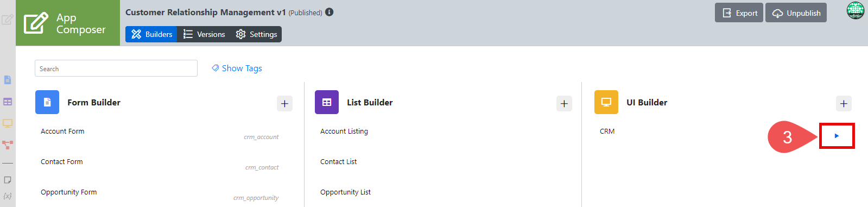Click the admin user avatar
The width and height of the screenshot is (868, 207).
856,10
